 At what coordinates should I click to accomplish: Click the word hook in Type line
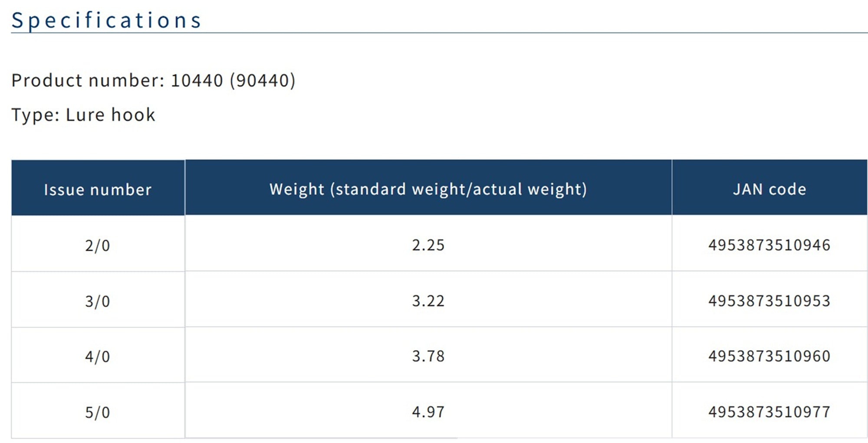coord(133,115)
